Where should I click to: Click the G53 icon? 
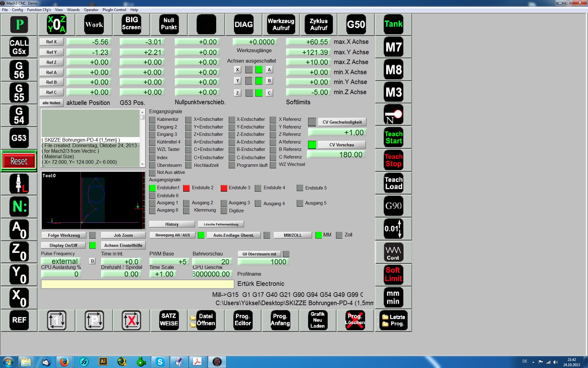(19, 138)
